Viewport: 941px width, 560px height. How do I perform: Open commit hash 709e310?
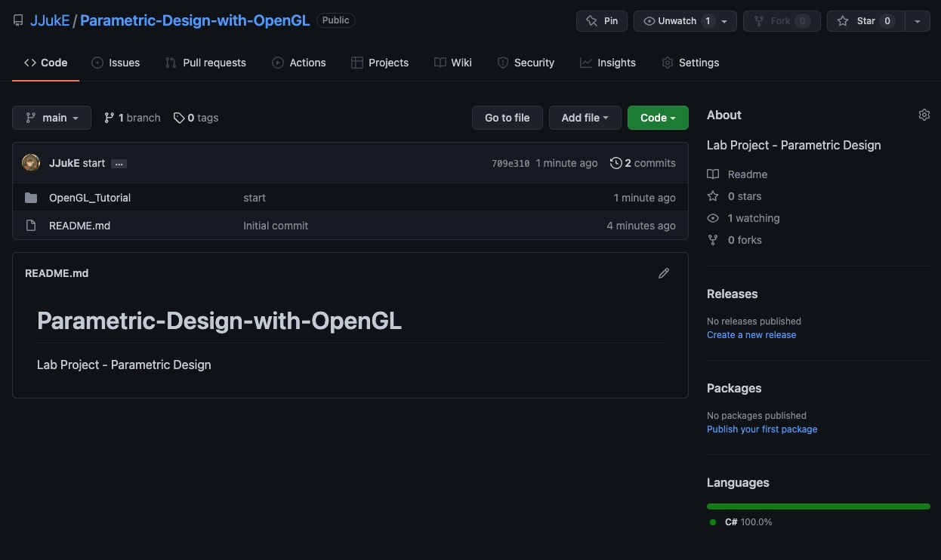511,163
